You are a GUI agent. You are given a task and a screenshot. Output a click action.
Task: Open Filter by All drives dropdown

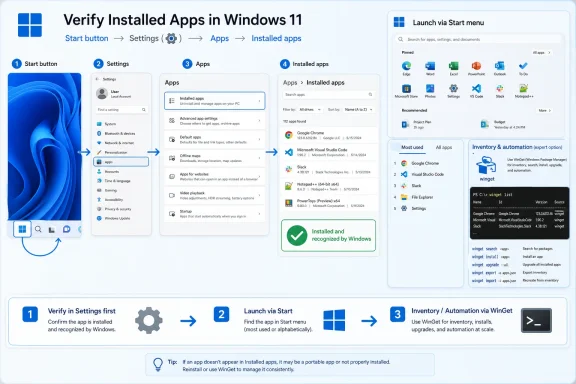click(310, 110)
